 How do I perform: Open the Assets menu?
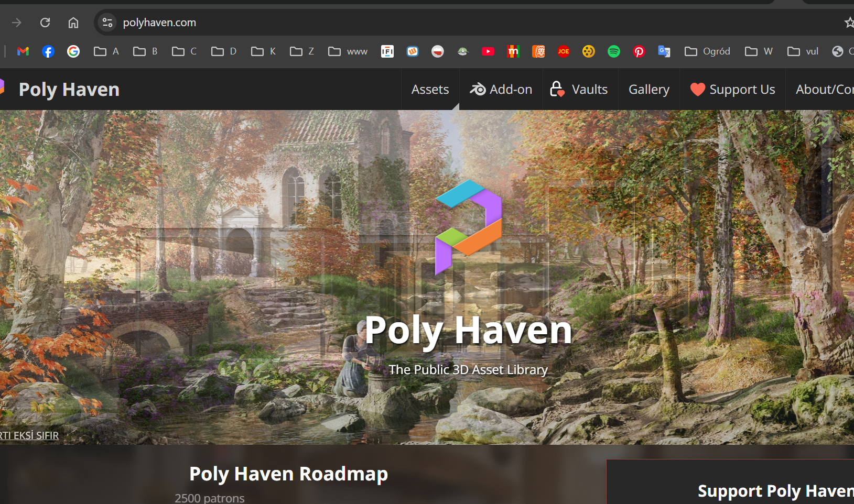(430, 90)
